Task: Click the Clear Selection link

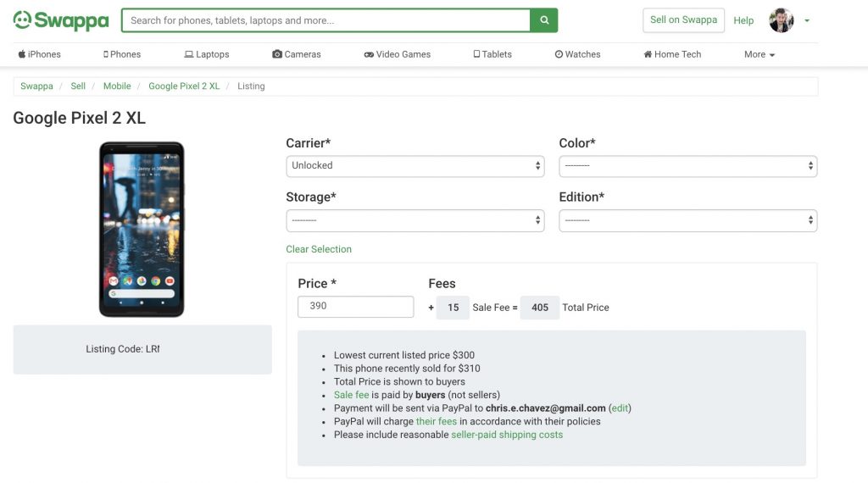Action: pos(319,249)
